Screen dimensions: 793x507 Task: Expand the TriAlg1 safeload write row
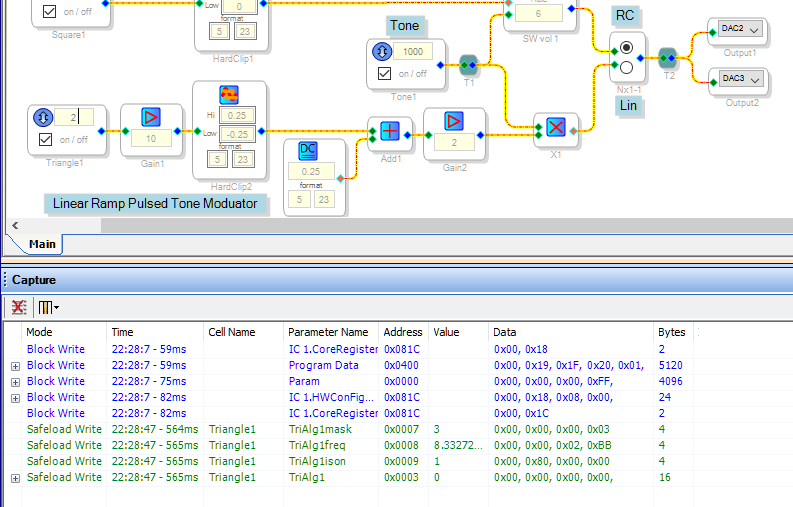pos(15,478)
